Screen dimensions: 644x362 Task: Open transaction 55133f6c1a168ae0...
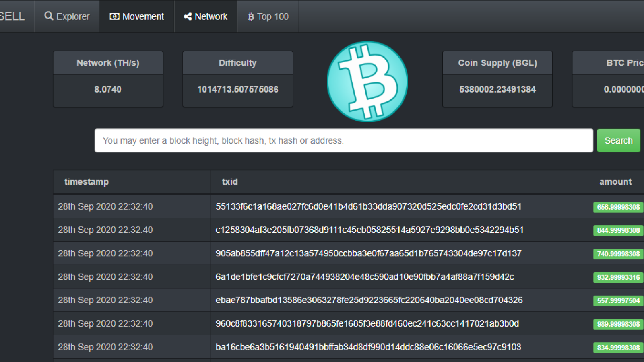[368, 207]
